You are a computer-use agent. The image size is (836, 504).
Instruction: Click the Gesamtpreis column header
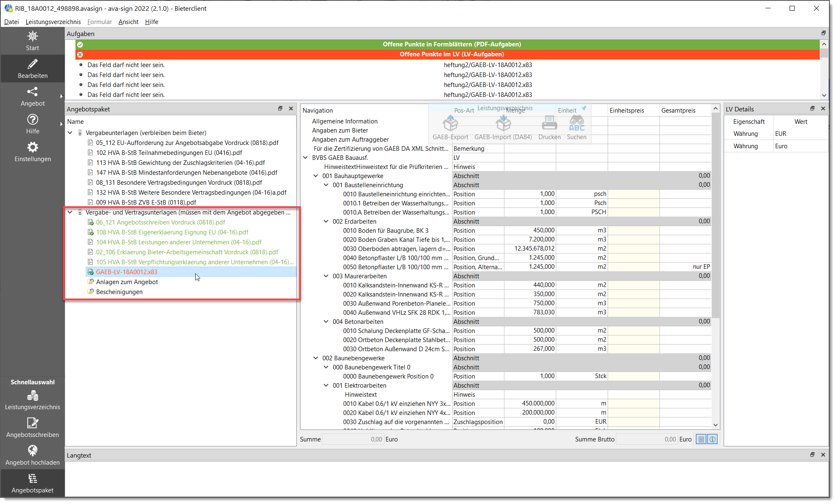tap(684, 111)
